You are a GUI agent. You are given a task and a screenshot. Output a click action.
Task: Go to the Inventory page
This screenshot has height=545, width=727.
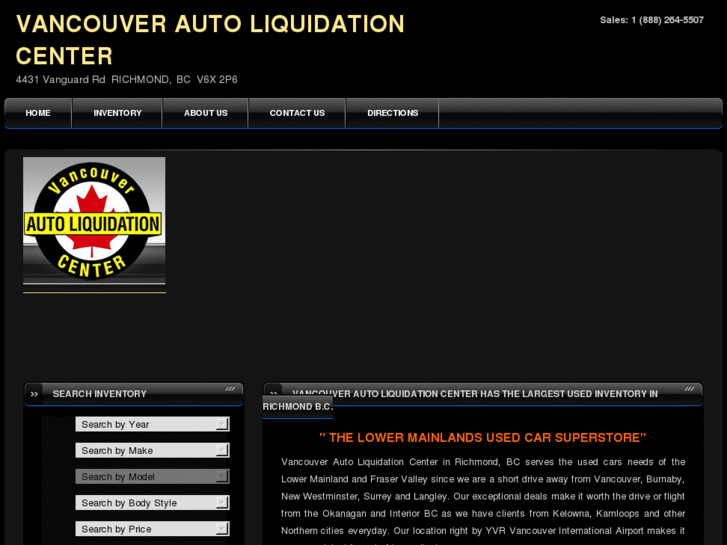[x=117, y=113]
